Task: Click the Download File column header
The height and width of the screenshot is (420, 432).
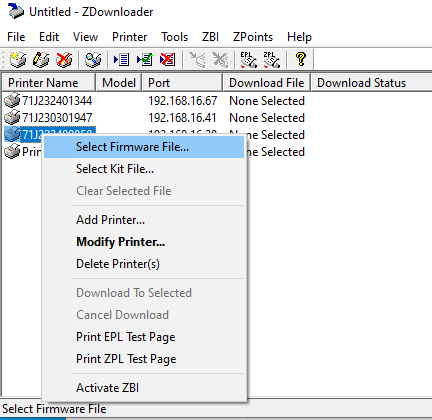Action: (x=267, y=83)
